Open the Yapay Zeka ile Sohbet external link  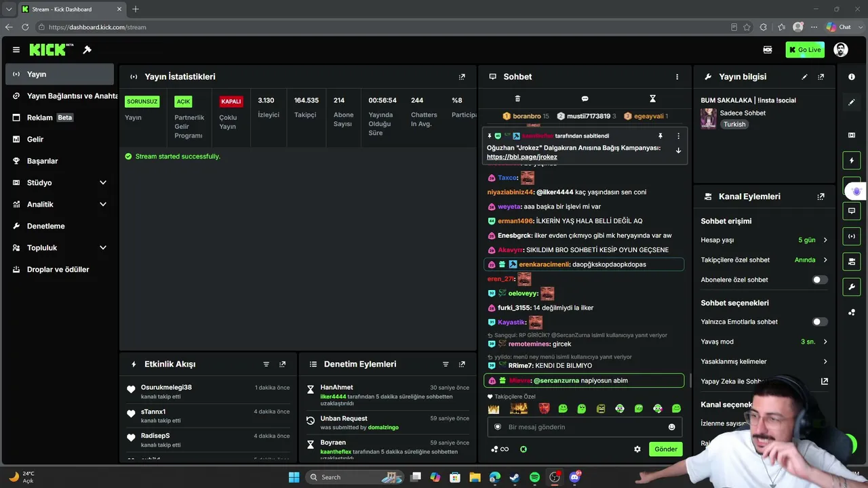(825, 382)
